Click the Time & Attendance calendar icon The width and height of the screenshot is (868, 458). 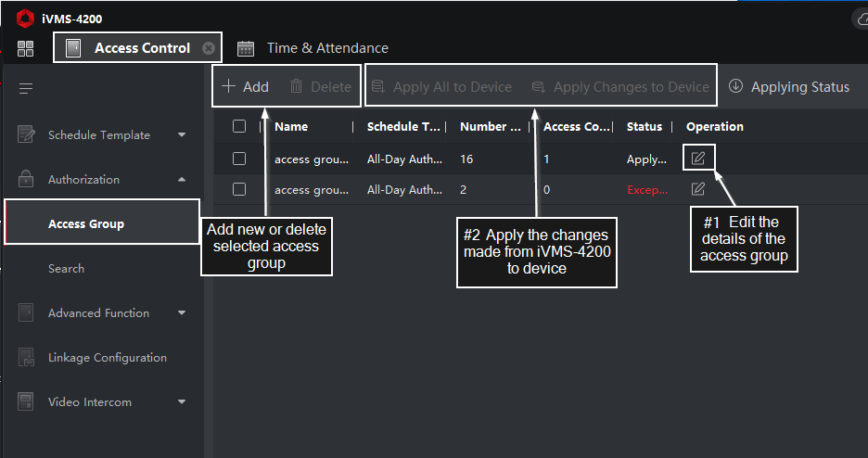[246, 49]
